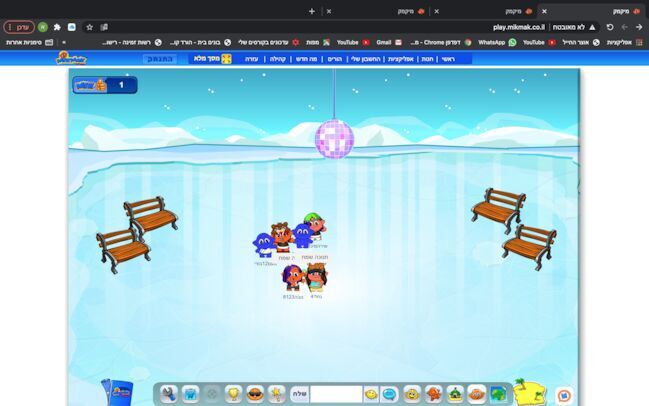Click the yellow face actions icon
The width and height of the screenshot is (649, 406).
tap(412, 394)
